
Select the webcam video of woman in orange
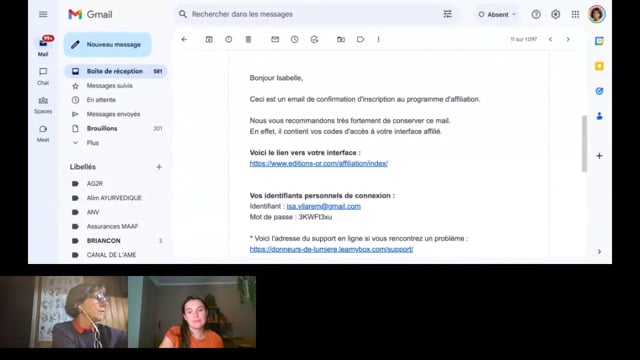[192, 312]
